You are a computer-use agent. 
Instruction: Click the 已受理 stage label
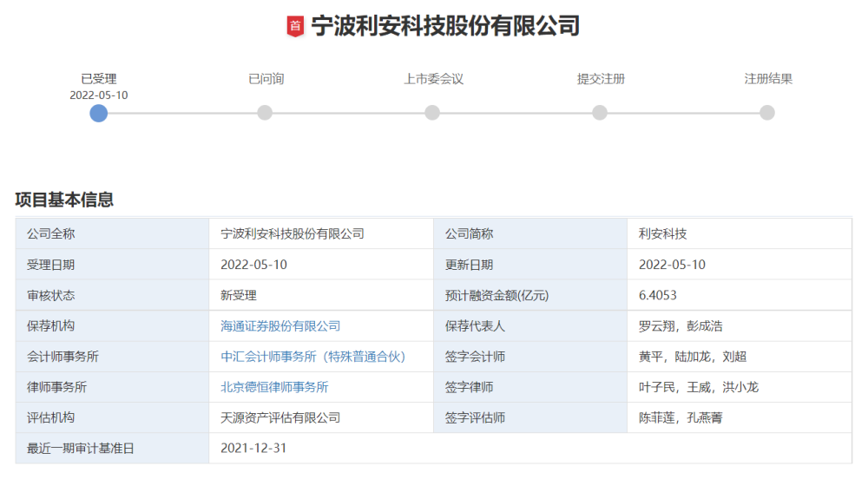point(99,79)
